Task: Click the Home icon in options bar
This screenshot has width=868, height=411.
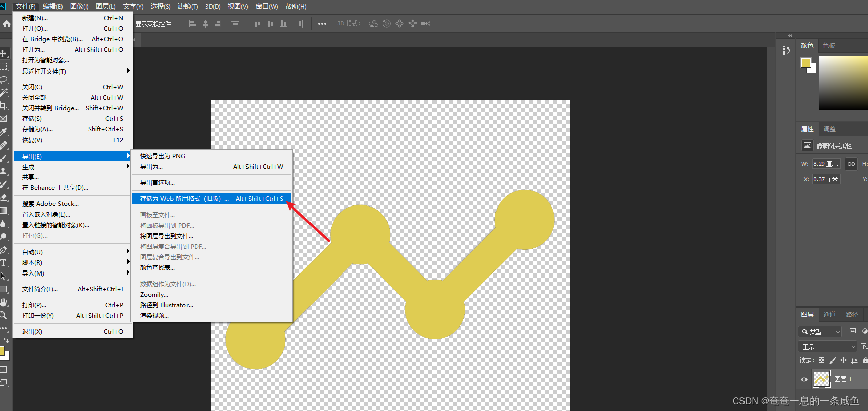Action: point(7,24)
